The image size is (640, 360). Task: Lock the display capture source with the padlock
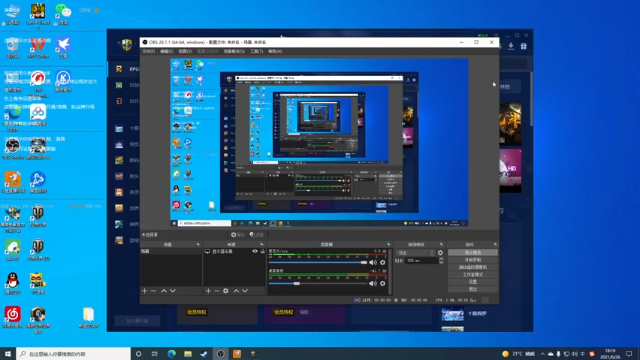point(262,251)
